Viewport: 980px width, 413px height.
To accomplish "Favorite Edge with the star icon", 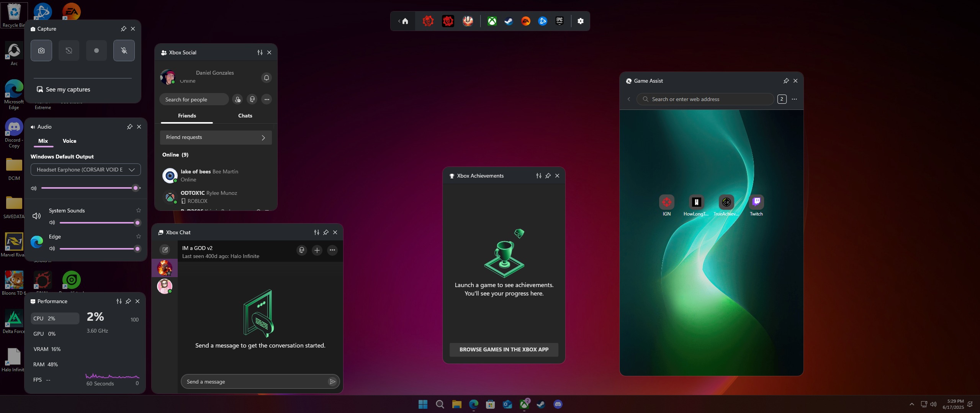I will click(139, 237).
